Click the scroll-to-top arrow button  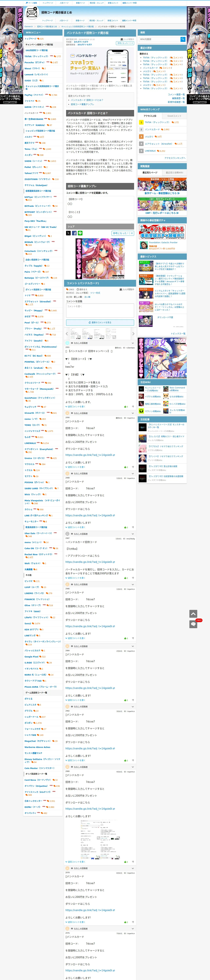193,614
